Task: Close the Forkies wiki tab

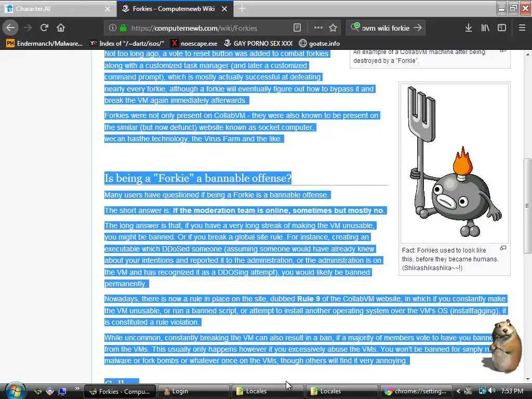Action: pyautogui.click(x=224, y=9)
